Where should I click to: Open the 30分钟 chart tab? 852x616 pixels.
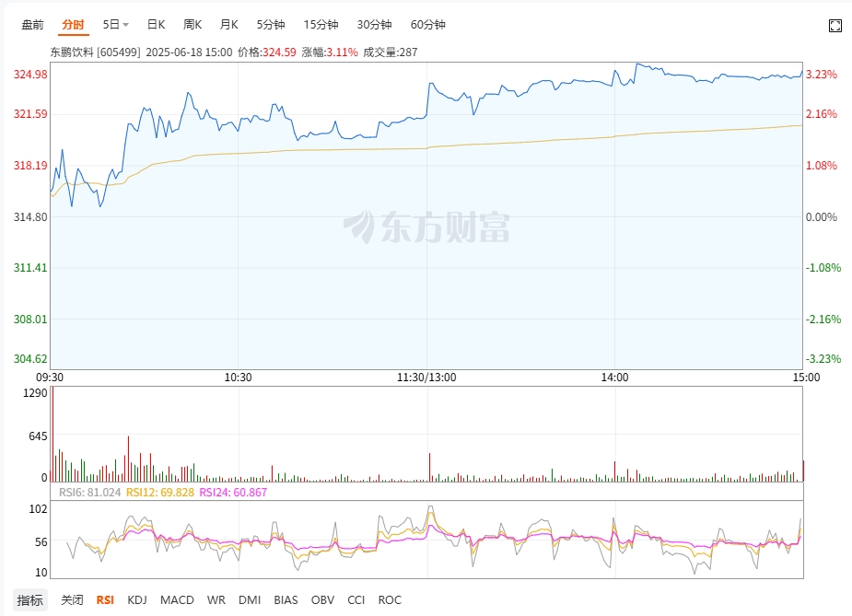pos(374,25)
